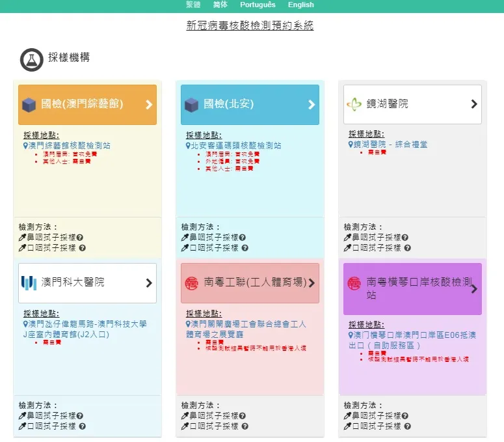Click swab icon for 鼻咽拭子採樣 under 澳門綜藝館

(x=22, y=238)
